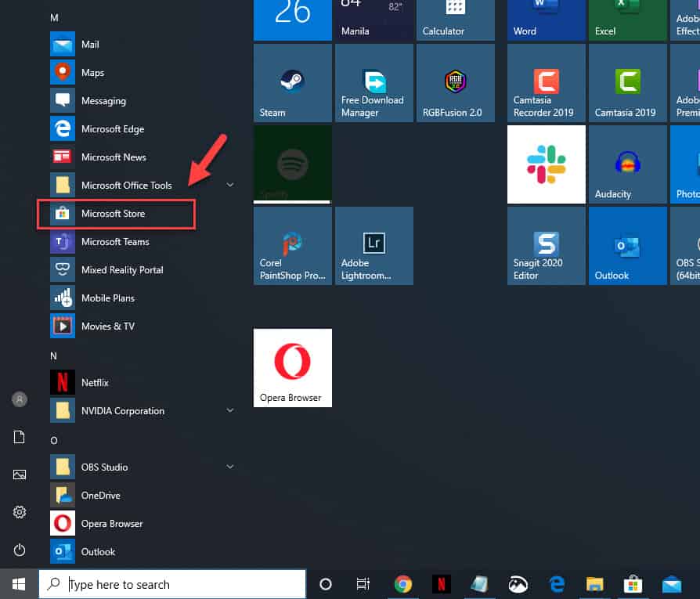This screenshot has width=700, height=599.
Task: Launch Movies & TV
Action: point(143,326)
